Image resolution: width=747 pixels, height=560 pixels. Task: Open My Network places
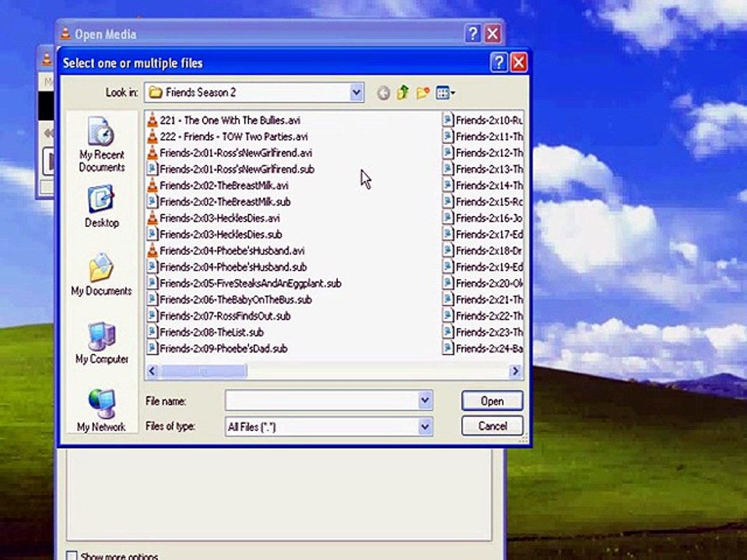click(x=101, y=411)
